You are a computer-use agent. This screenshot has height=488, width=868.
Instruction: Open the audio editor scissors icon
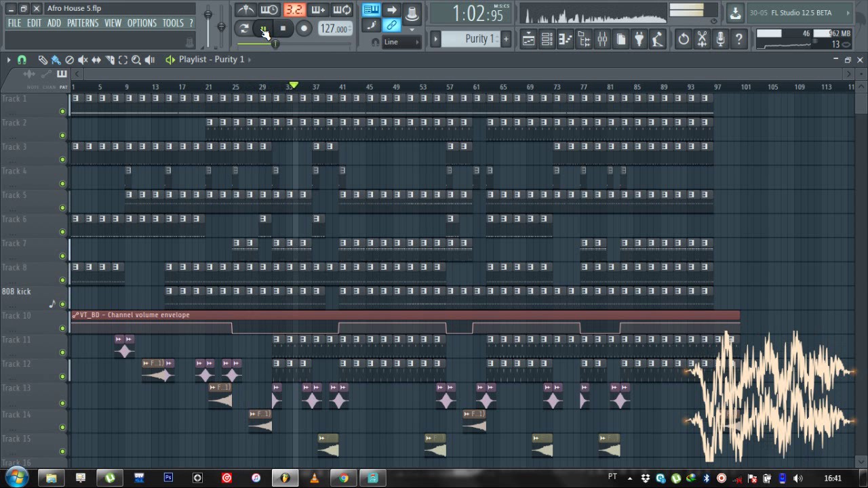coord(702,39)
